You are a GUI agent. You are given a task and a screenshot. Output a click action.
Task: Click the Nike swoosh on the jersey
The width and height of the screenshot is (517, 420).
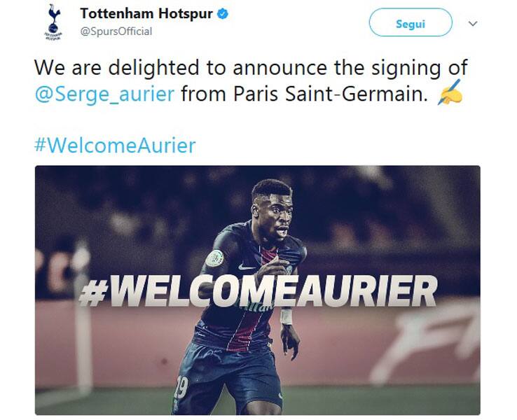tap(247, 267)
